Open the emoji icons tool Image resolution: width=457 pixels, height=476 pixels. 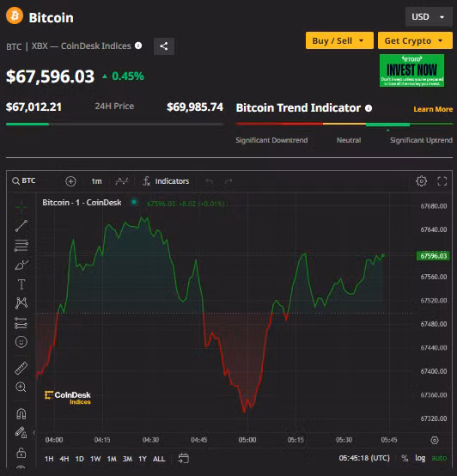pos(21,342)
